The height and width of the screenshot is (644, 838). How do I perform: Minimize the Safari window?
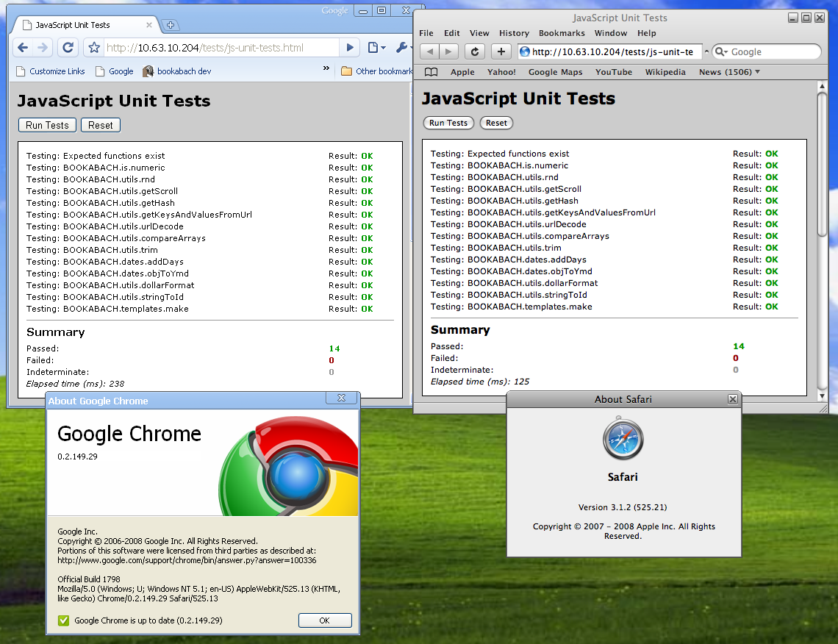(793, 18)
